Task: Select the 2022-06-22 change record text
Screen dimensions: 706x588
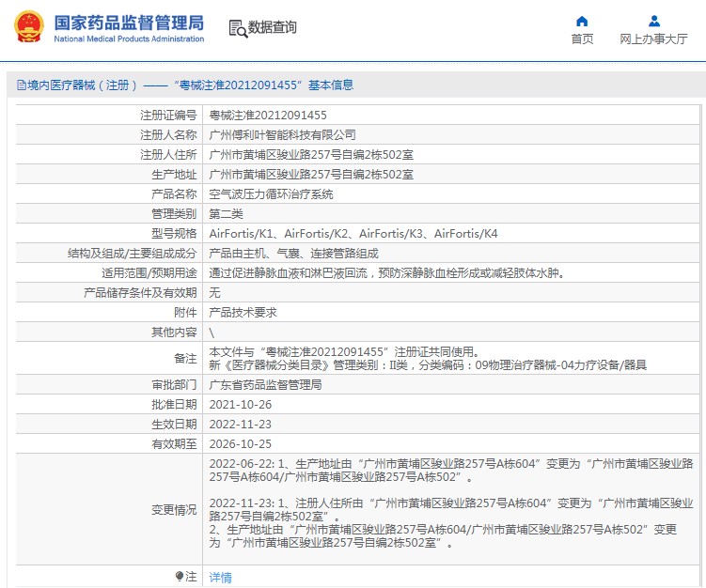Action: tap(450, 471)
